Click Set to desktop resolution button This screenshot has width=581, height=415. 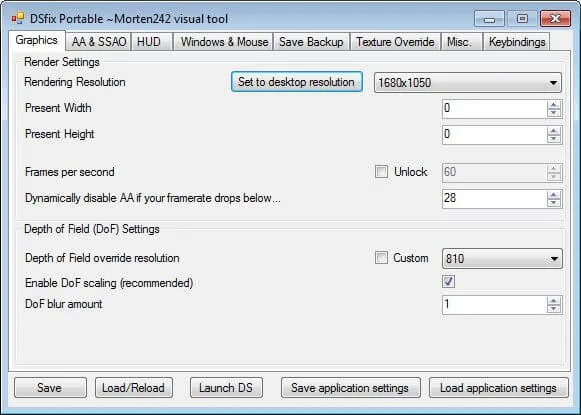(x=296, y=82)
